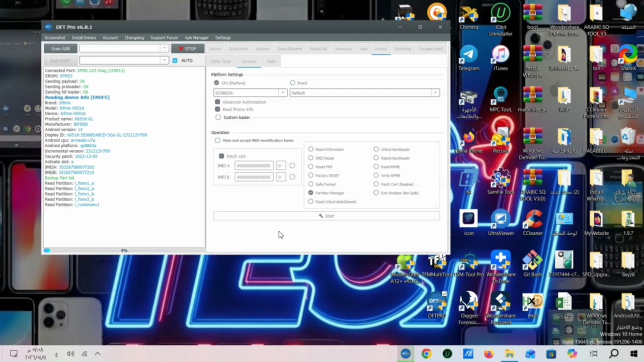Open Git Bash desktop icon
644x362 pixels.
532,264
